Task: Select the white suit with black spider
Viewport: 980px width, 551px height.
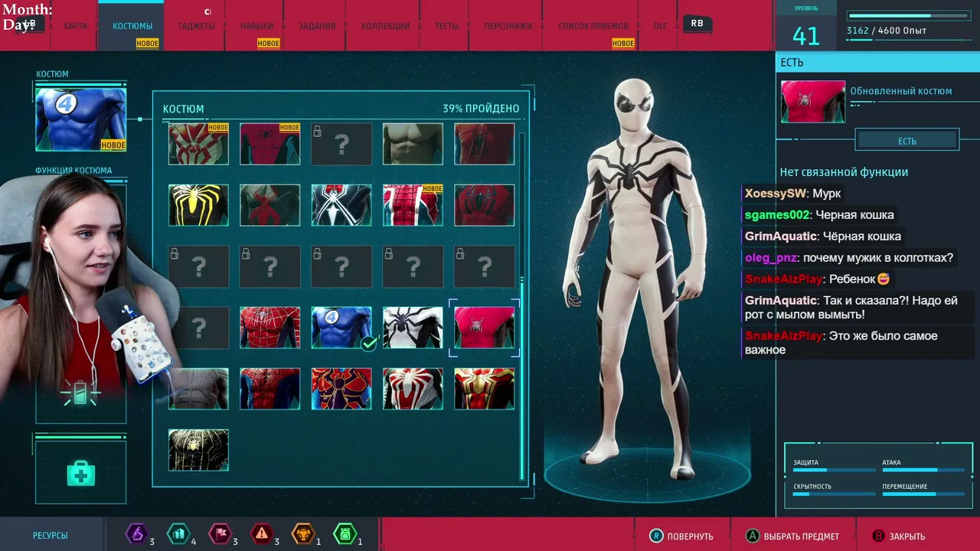Action: 413,328
